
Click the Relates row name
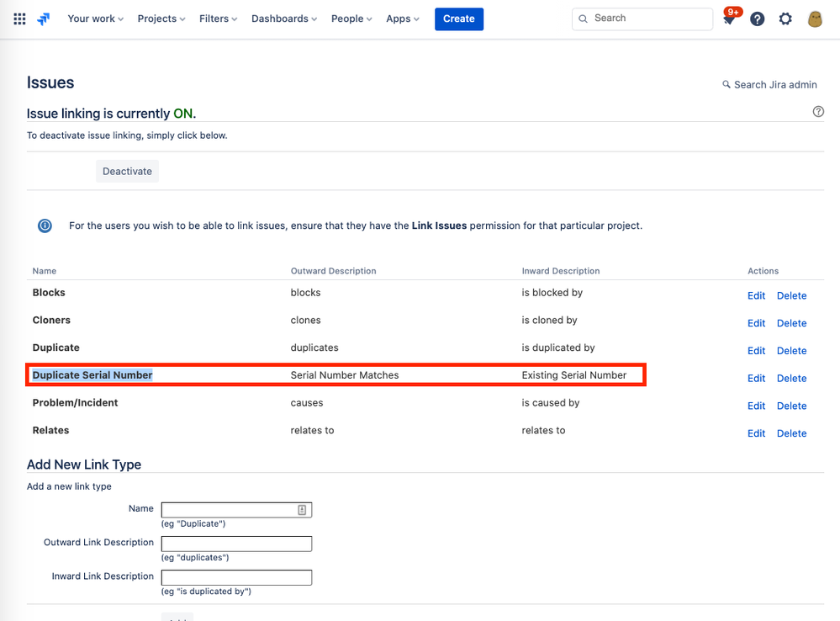tap(51, 430)
